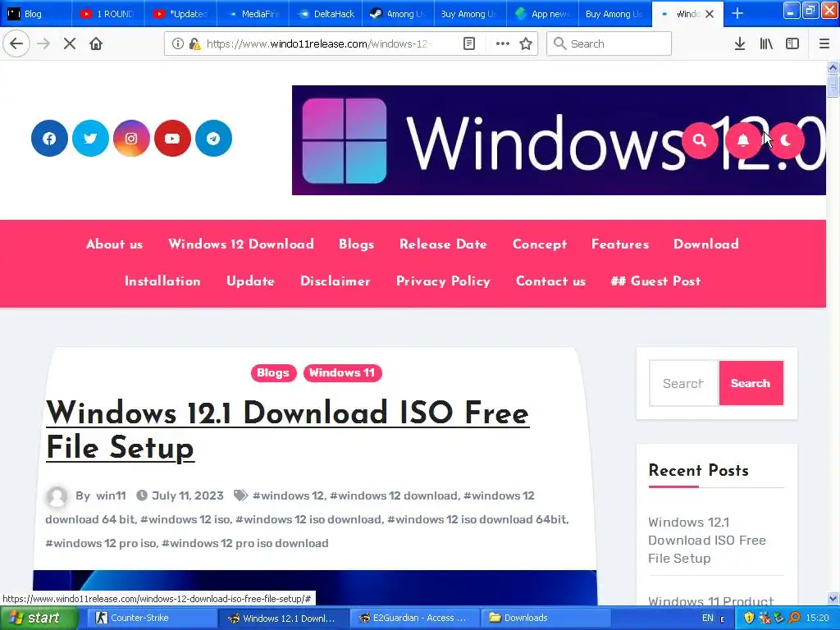Toggle reader view icon in address bar
Screen dimensions: 840x630
[468, 44]
